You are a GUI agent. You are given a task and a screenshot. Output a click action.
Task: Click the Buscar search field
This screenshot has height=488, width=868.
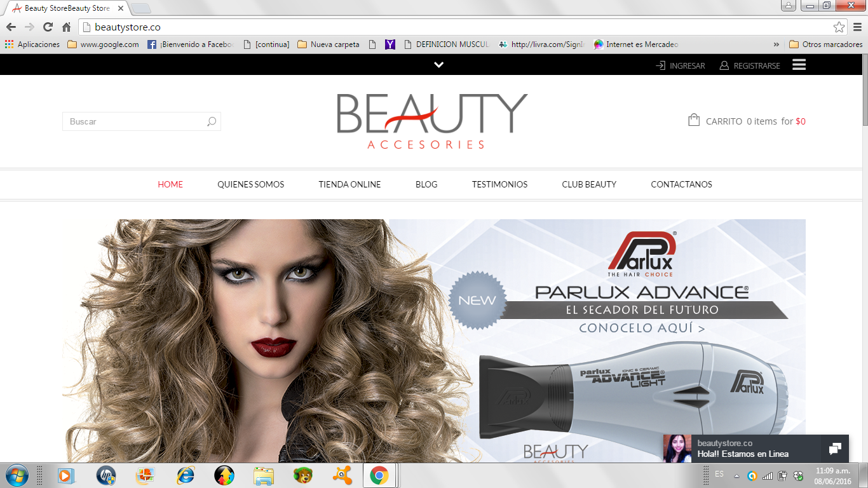tap(141, 121)
